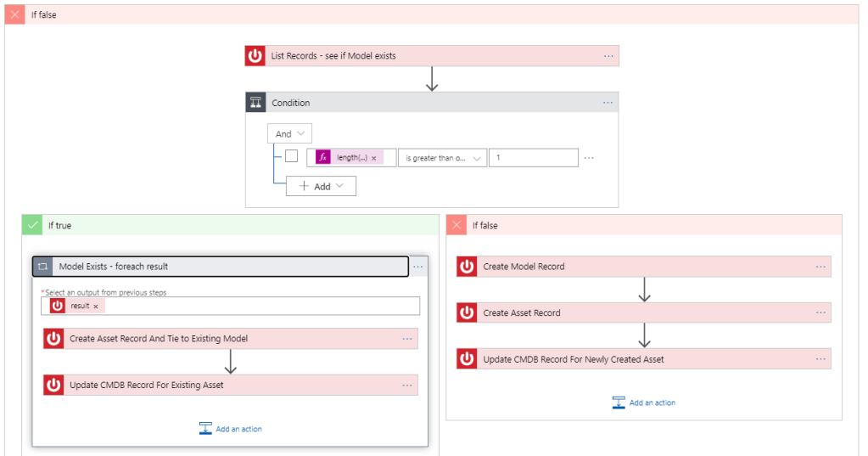Expand the Add condition row dropdown
This screenshot has height=456, width=868.
pyautogui.click(x=321, y=186)
